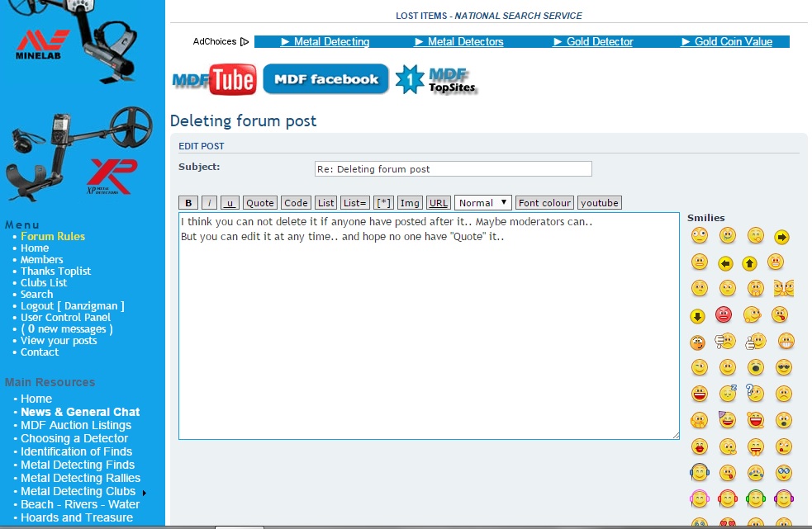Viewport: 812px width, 529px height.
Task: Click inside the post message text area
Action: (x=429, y=326)
